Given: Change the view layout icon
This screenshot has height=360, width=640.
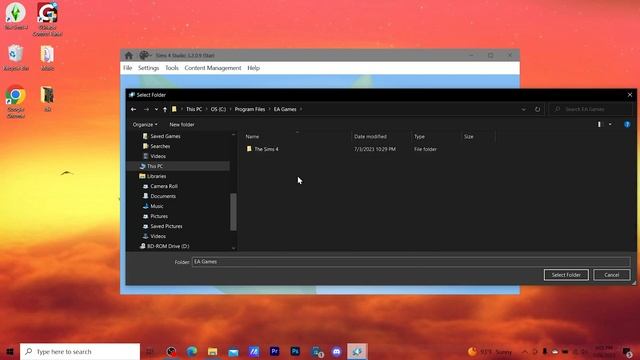Looking at the screenshot, I should pos(599,124).
